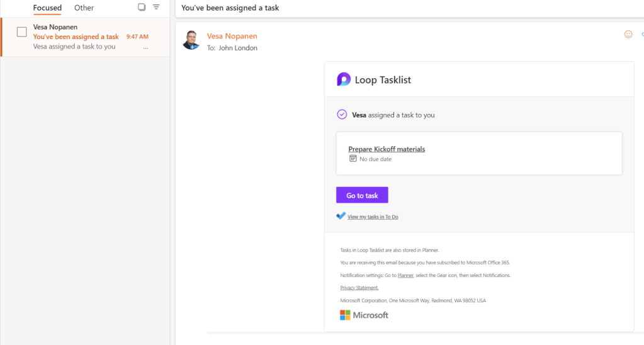
Task: Click sender name Vesa Nopanen in message header
Action: 232,36
